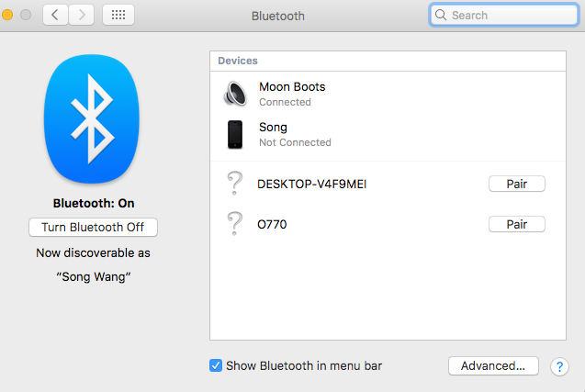Focus the Search input field

504,15
